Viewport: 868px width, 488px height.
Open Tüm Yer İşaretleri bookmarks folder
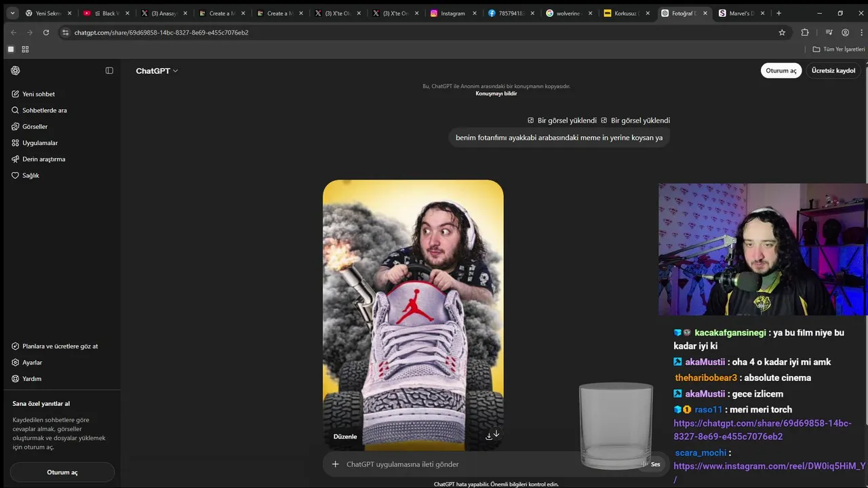pos(839,49)
